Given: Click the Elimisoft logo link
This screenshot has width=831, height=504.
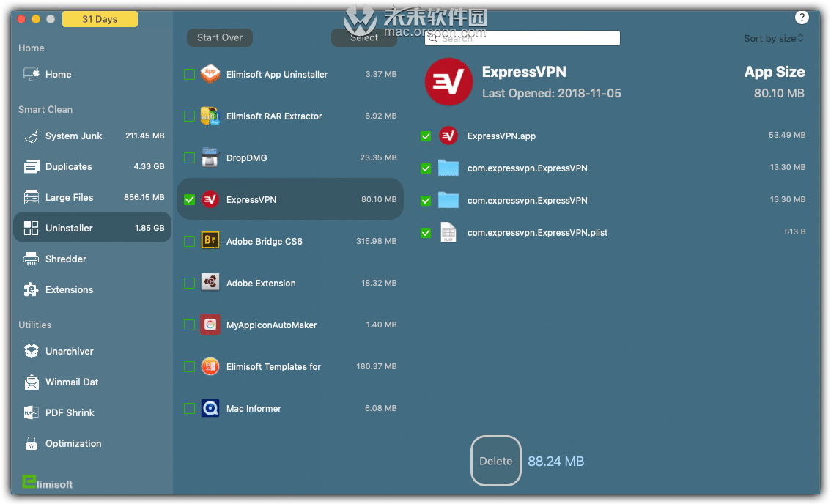Looking at the screenshot, I should pos(48,483).
